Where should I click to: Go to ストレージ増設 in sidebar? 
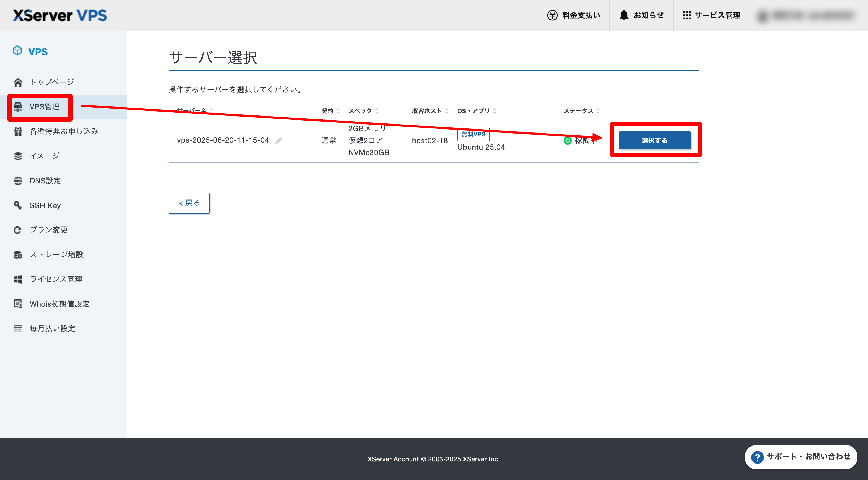click(x=56, y=255)
